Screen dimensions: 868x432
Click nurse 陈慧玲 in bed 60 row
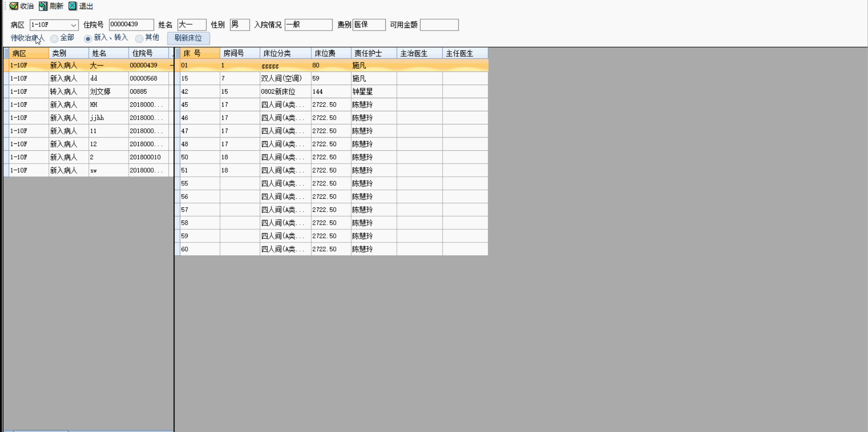pyautogui.click(x=374, y=249)
